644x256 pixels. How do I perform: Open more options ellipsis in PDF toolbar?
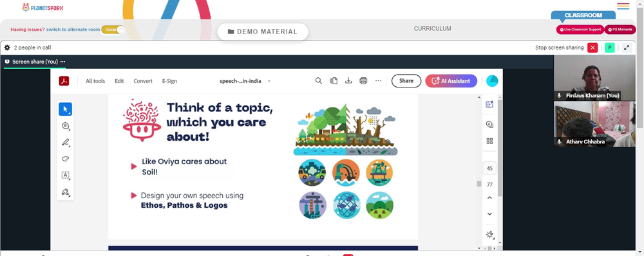tap(378, 81)
